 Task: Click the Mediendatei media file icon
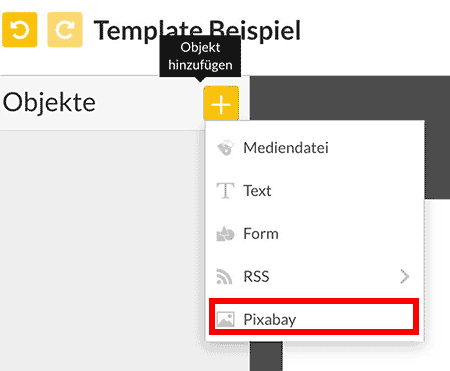(x=225, y=148)
